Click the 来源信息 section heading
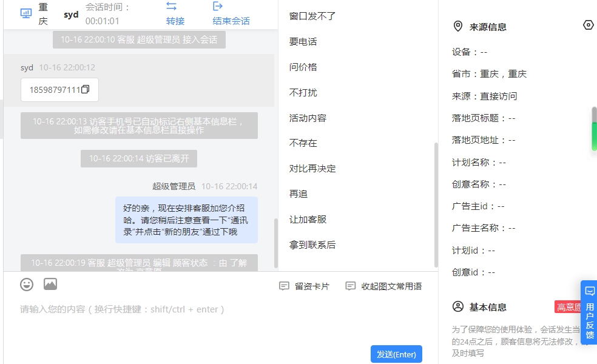Viewport: 597px width, 364px height. coord(488,27)
